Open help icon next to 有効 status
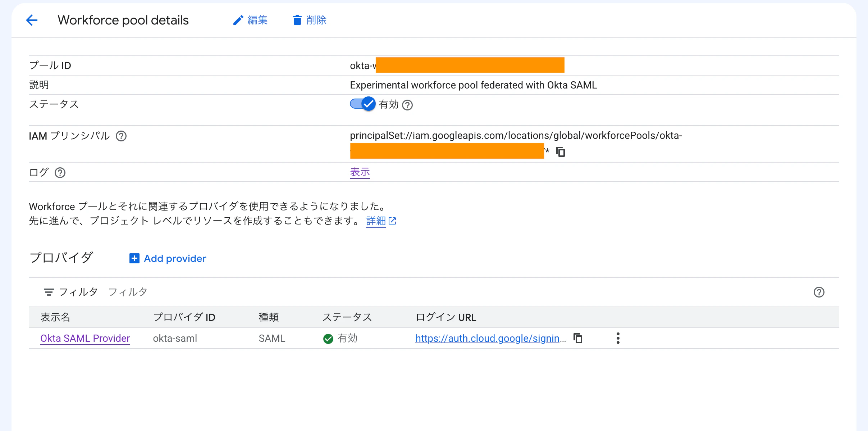868x431 pixels. coord(407,105)
